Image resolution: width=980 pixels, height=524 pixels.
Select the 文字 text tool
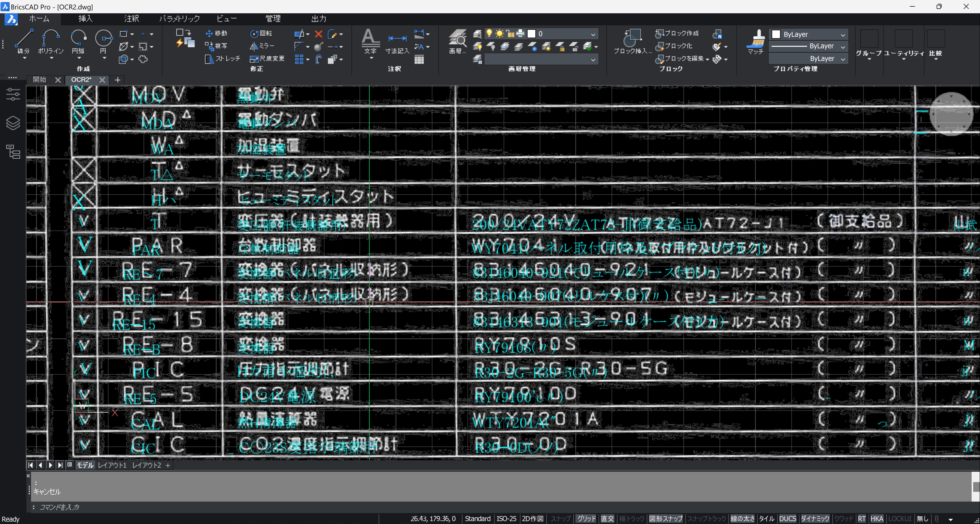coord(370,41)
